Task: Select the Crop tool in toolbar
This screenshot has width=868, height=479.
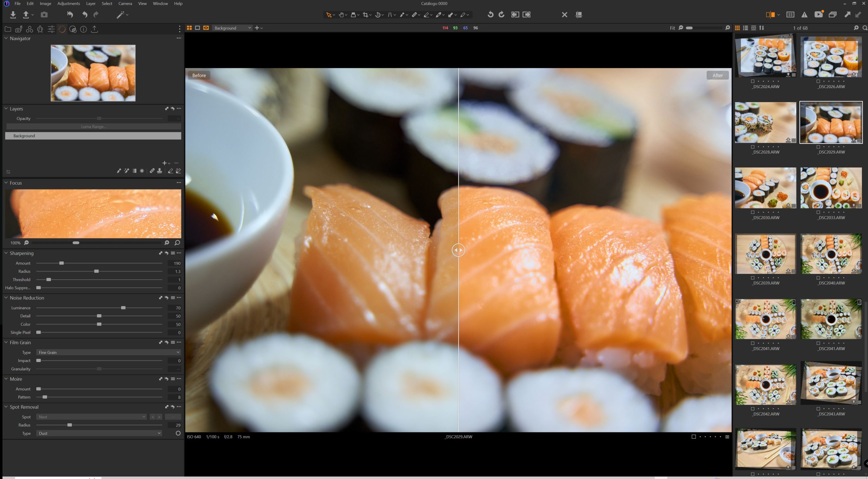Action: [365, 15]
